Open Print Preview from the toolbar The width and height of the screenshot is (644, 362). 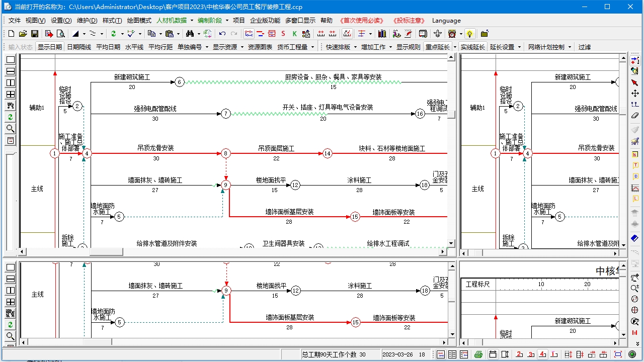(61, 33)
